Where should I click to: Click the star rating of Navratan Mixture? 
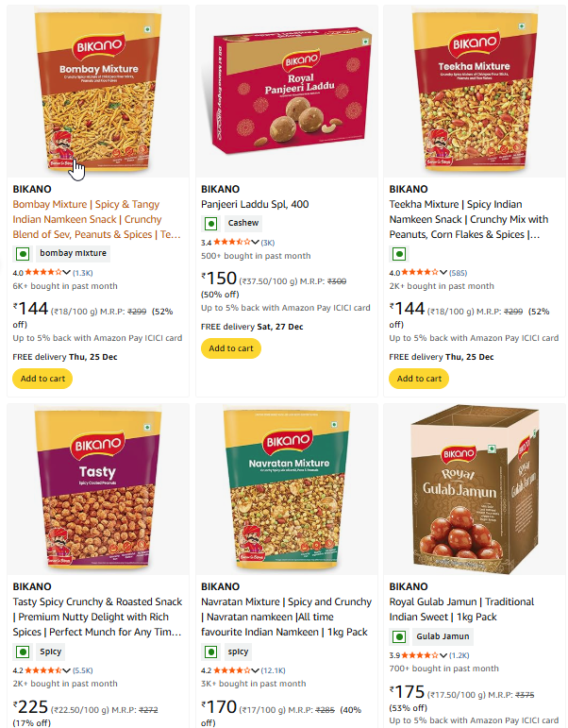pos(232,669)
